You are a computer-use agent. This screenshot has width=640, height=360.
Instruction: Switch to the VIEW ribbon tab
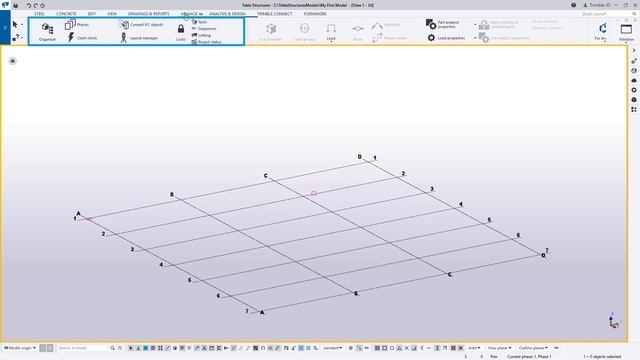point(112,14)
